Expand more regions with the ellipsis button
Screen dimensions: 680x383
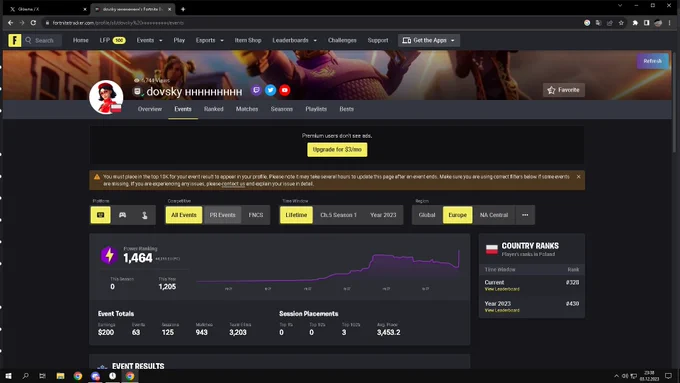coord(525,215)
